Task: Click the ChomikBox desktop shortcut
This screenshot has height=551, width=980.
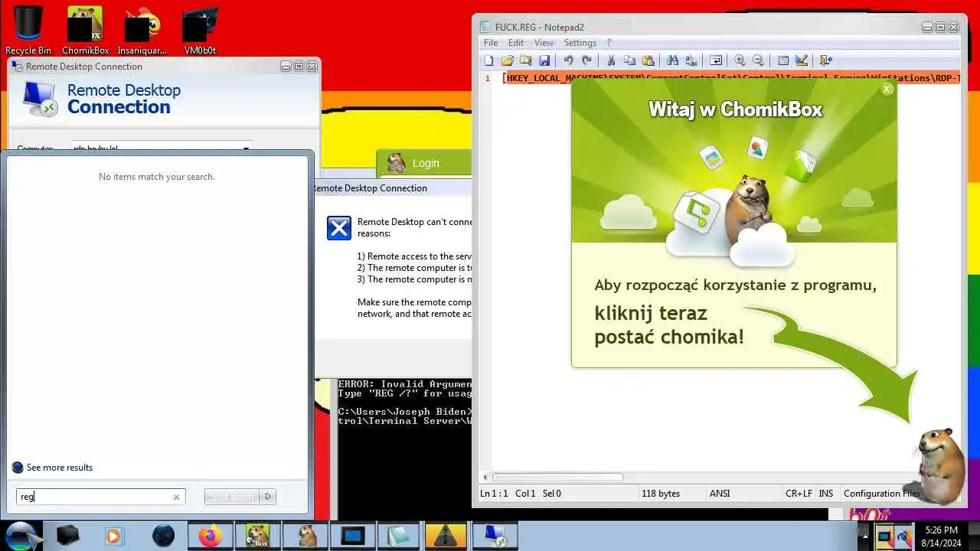Action: (x=85, y=31)
